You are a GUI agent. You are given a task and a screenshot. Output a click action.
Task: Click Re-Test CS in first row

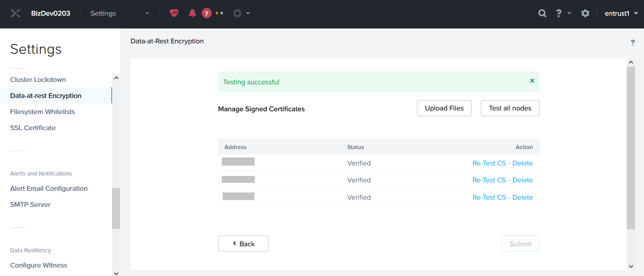489,163
